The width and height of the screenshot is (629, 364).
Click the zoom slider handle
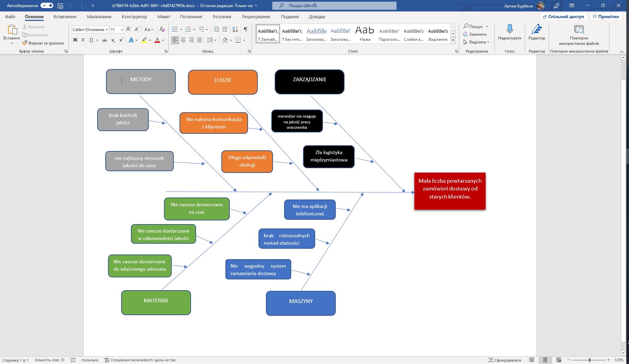(590, 360)
